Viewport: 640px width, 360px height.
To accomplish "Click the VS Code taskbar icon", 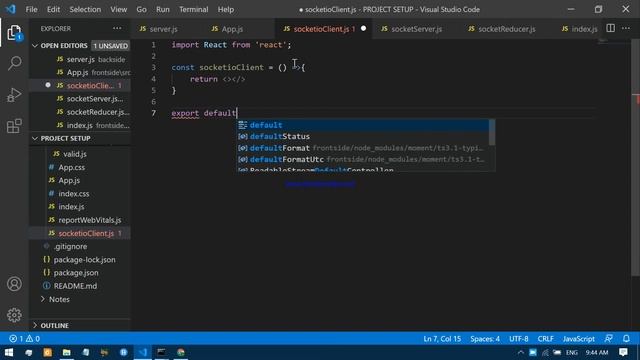I will pyautogui.click(x=142, y=352).
